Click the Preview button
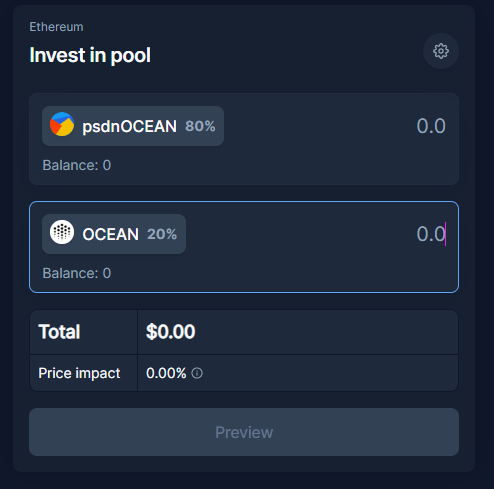 (244, 432)
